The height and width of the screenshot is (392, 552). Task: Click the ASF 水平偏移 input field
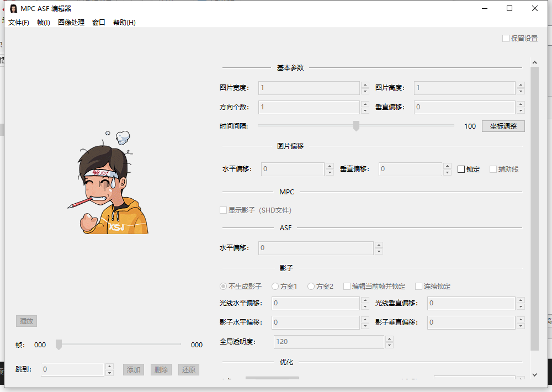tap(316, 248)
